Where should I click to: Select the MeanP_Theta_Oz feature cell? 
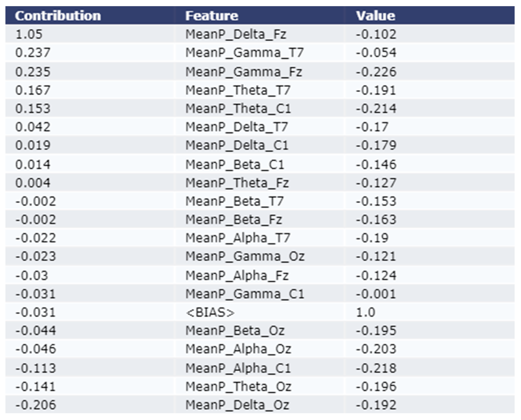[238, 386]
